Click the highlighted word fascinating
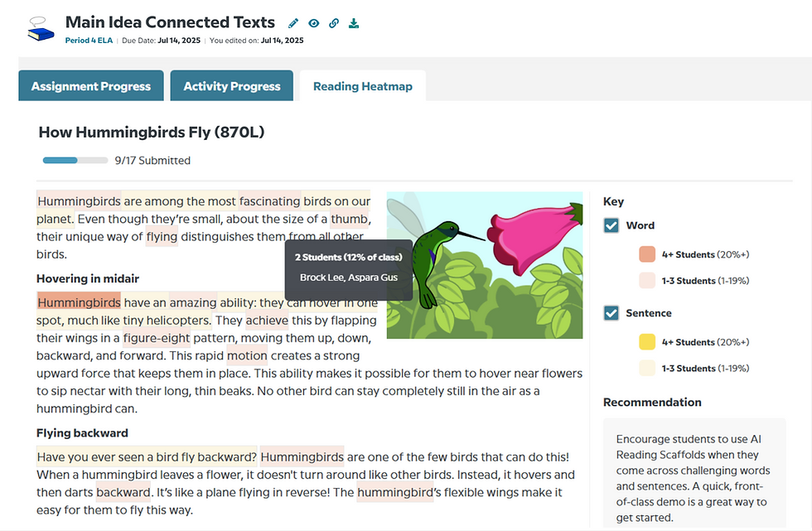Viewport: 812px width, 531px height. (x=269, y=201)
